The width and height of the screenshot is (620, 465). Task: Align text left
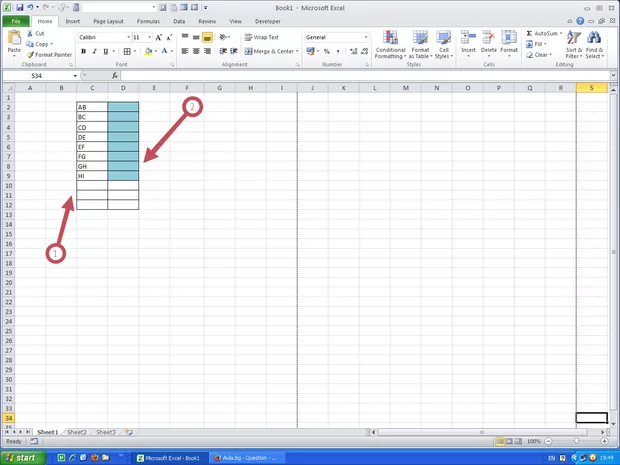click(x=185, y=51)
